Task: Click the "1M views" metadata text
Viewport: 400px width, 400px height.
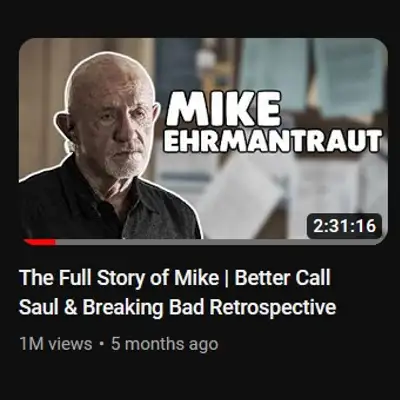Action: pyautogui.click(x=56, y=344)
